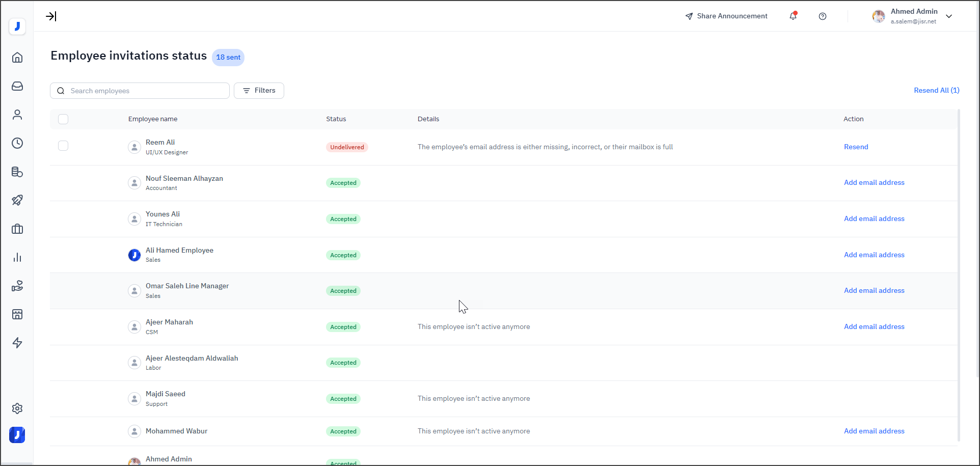
Task: Click the help question mark icon
Action: 823,16
